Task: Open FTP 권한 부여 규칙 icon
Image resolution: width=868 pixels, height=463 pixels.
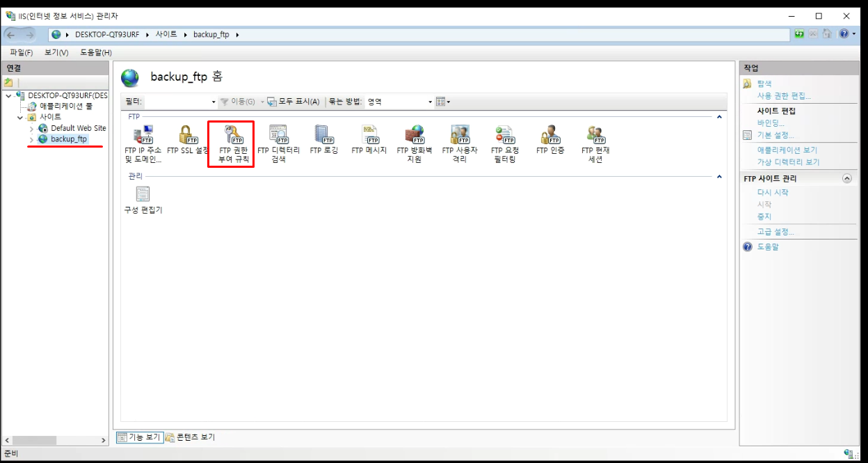Action: coord(233,144)
